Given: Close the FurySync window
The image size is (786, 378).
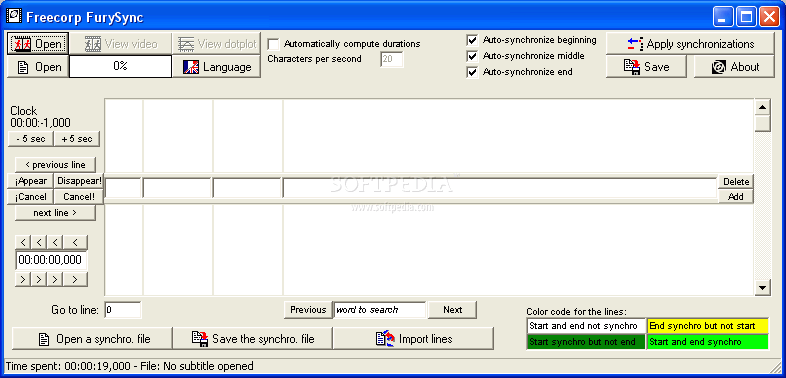Looking at the screenshot, I should pyautogui.click(x=769, y=17).
